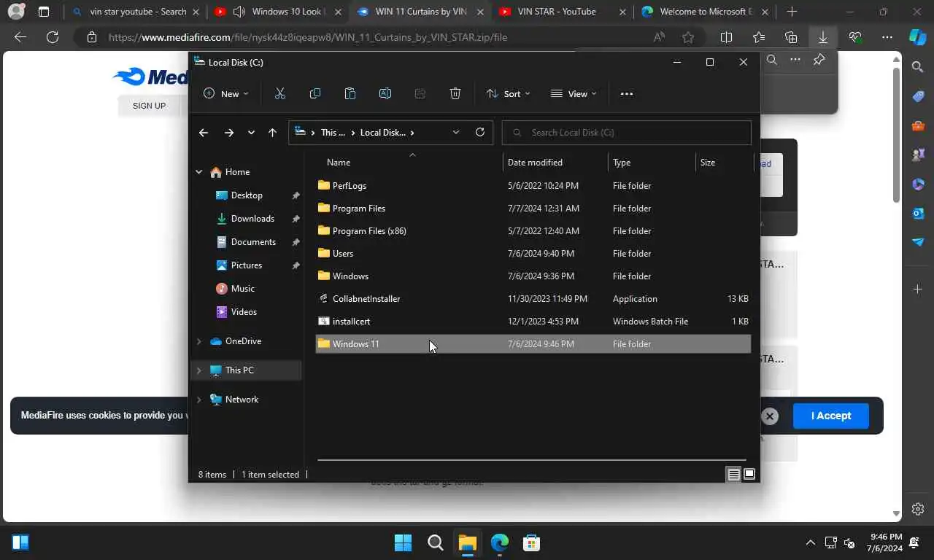Select the installcert batch file
This screenshot has width=934, height=560.
pos(533,322)
